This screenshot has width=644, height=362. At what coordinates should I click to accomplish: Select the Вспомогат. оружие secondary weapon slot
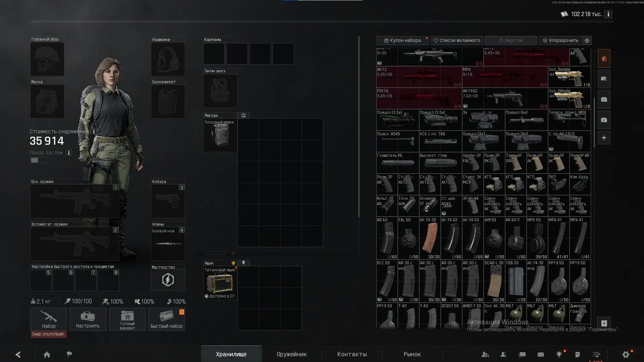(74, 244)
